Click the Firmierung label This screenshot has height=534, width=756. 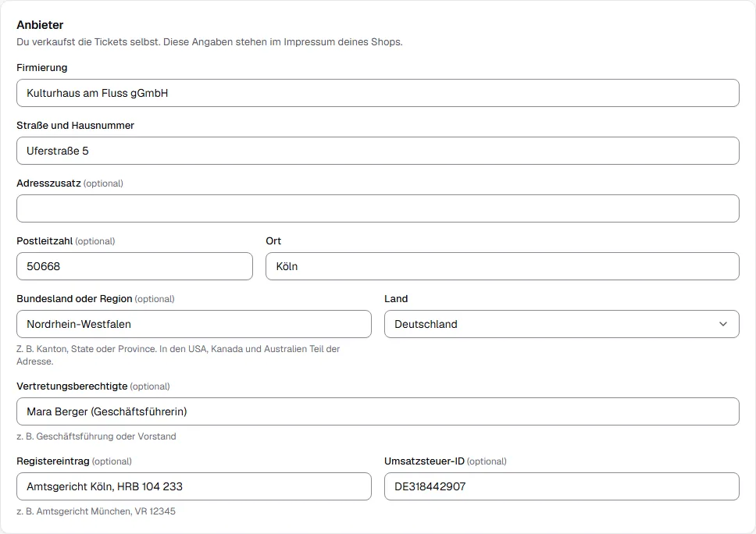tap(42, 67)
